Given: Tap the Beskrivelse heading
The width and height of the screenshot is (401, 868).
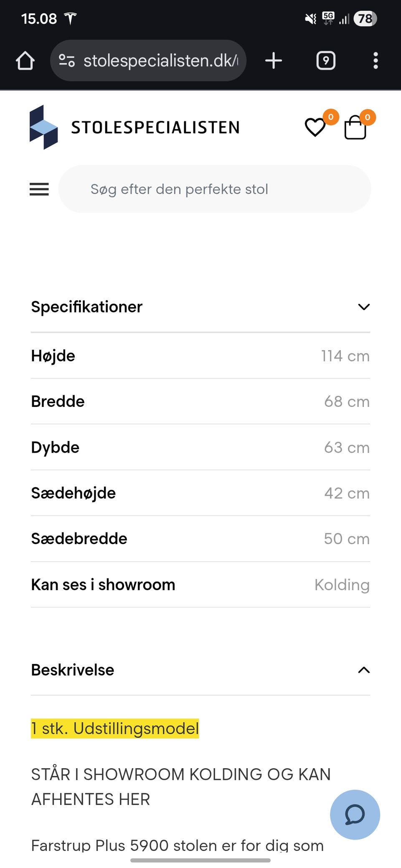Looking at the screenshot, I should (x=73, y=670).
